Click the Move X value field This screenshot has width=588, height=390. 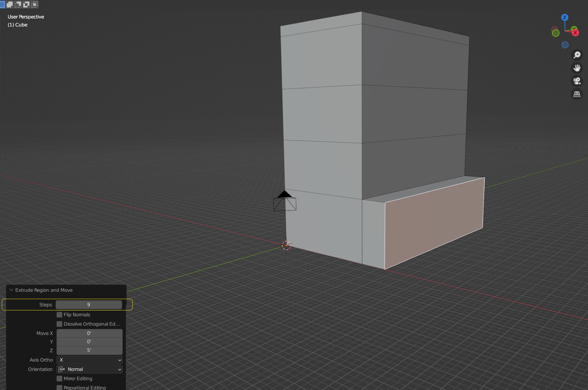pos(89,333)
